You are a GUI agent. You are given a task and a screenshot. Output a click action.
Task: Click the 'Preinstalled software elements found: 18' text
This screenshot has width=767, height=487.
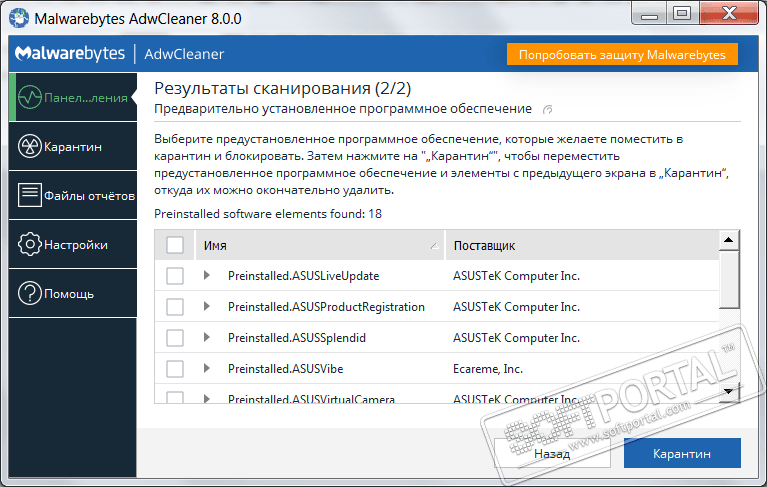(268, 214)
